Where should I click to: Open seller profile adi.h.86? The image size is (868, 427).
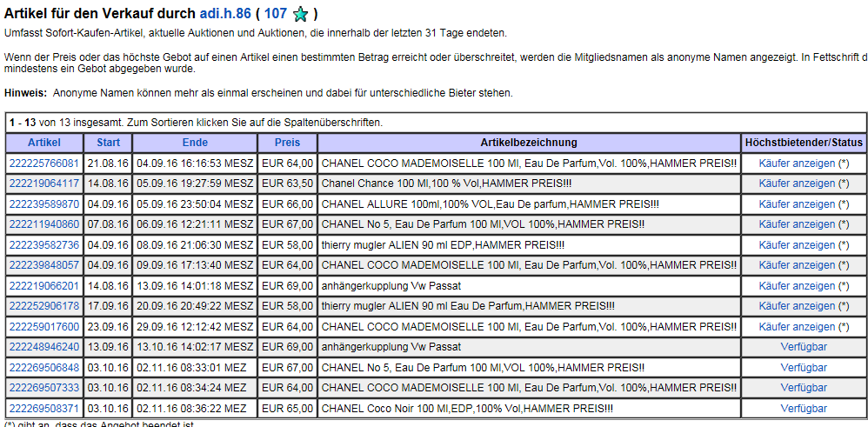point(225,14)
